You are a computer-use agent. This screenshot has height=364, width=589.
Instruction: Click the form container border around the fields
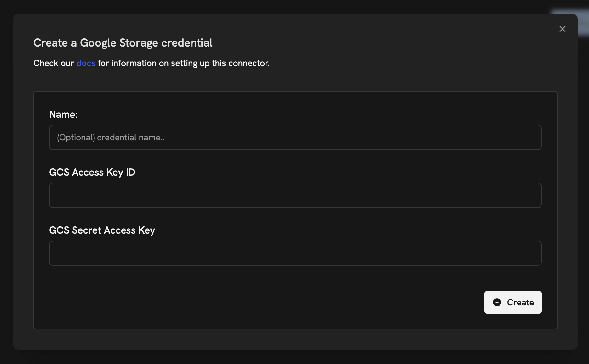(295, 92)
